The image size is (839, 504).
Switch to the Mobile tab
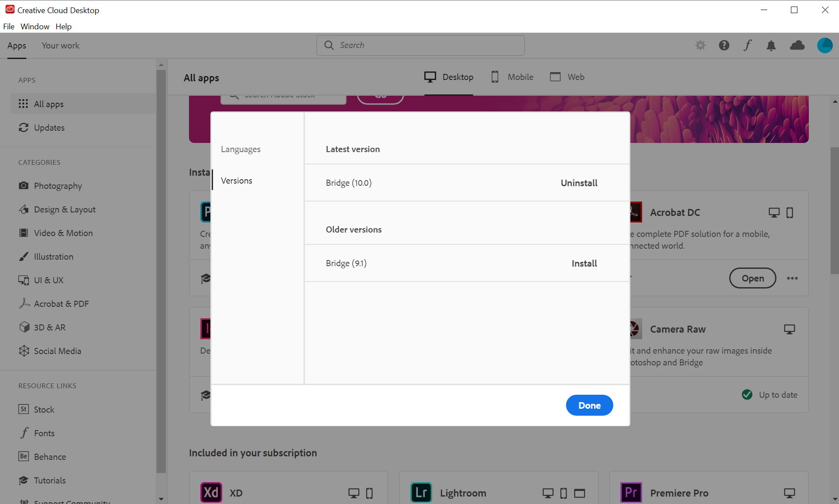tap(512, 77)
